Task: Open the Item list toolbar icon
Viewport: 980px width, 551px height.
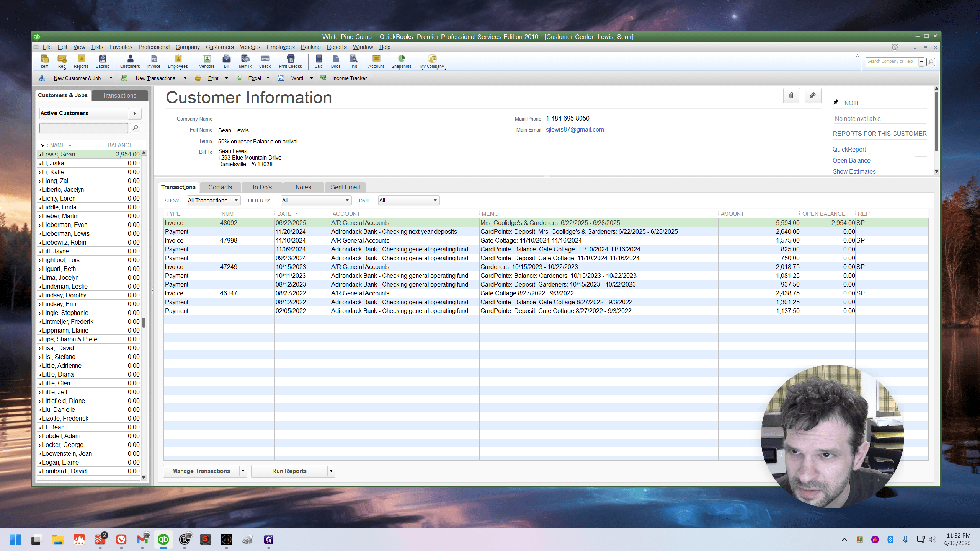Action: click(x=45, y=61)
